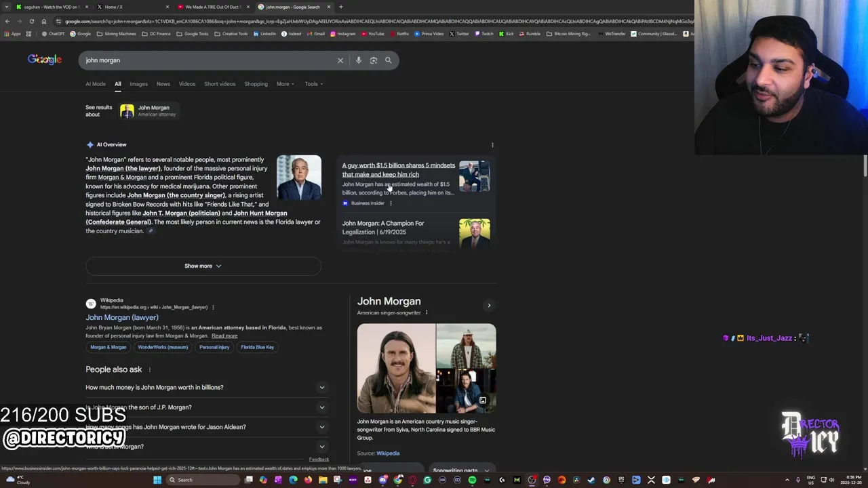Open Gmail bookmark

pyautogui.click(x=316, y=34)
